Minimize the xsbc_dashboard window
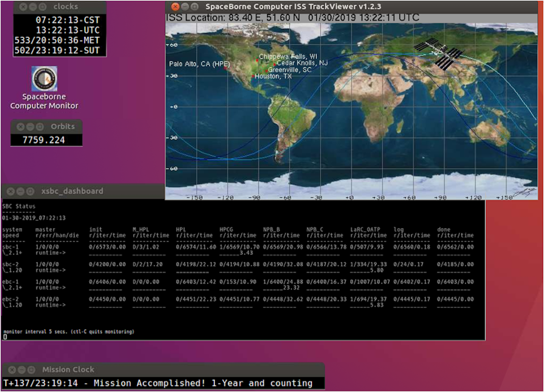The height and width of the screenshot is (392, 544). click(x=21, y=191)
